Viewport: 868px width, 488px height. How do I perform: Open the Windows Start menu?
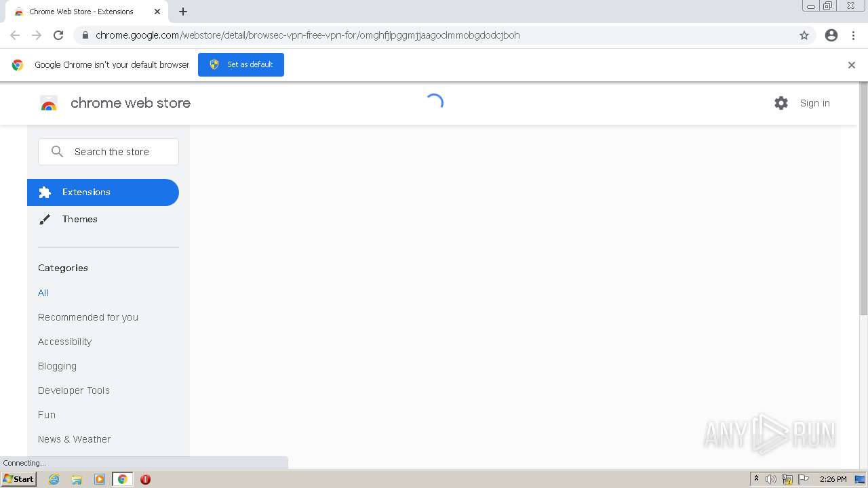(x=18, y=479)
